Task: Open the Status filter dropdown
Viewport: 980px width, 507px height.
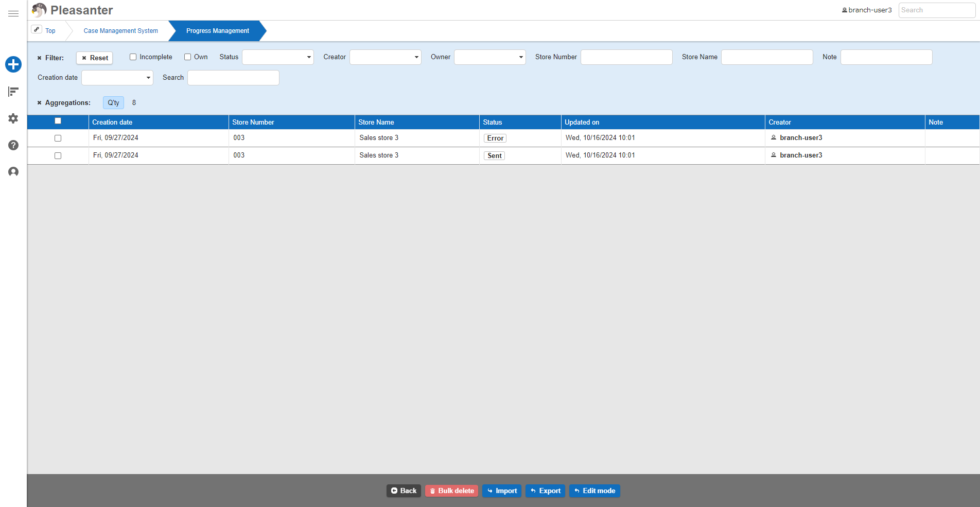Action: click(x=278, y=57)
